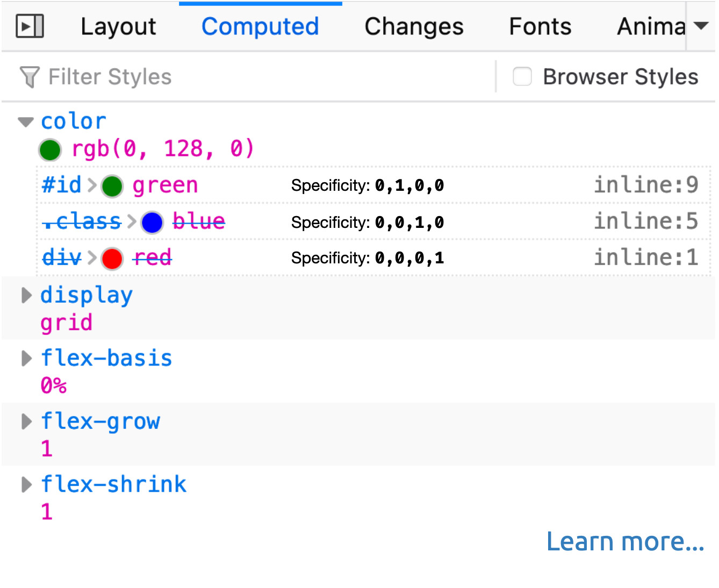
Task: Expand the flex-shrink property
Action: click(26, 484)
